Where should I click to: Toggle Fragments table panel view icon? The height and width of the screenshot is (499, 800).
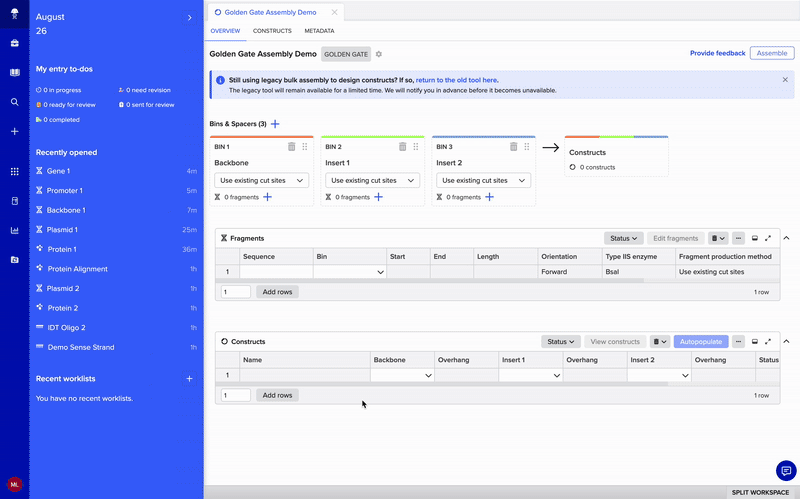[x=755, y=238]
